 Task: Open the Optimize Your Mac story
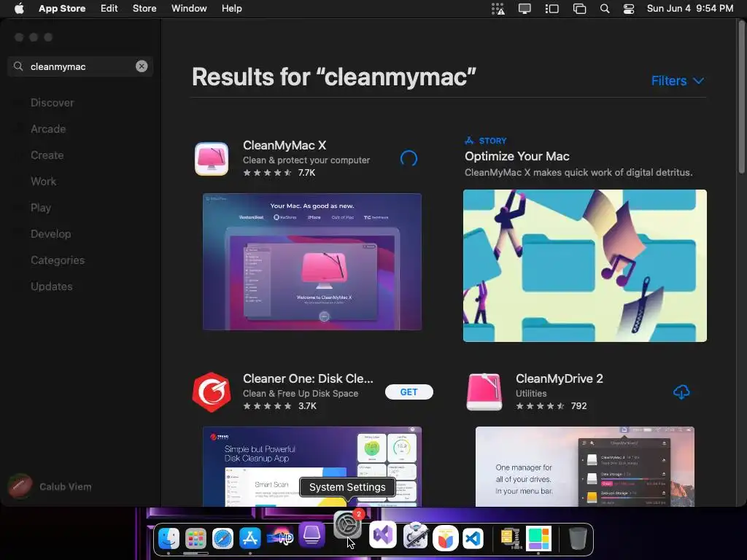click(x=517, y=156)
